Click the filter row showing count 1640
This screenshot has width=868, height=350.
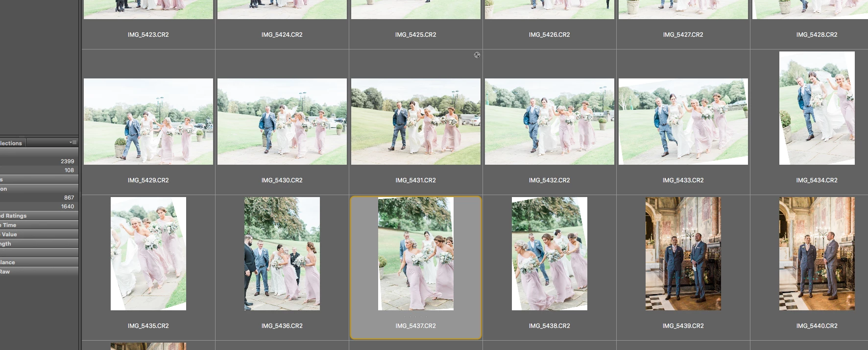pyautogui.click(x=39, y=206)
